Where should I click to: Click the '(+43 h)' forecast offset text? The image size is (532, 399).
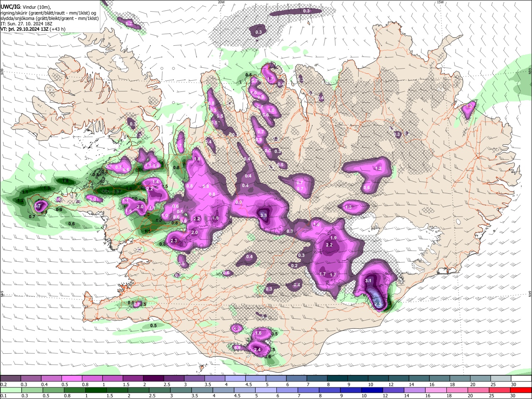[x=58, y=29]
